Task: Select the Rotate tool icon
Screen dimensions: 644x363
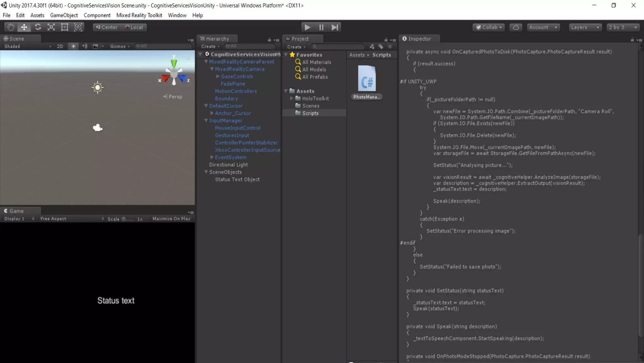Action: coord(38,27)
